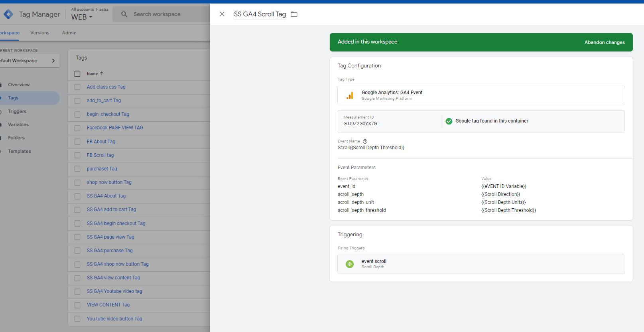
Task: Click the search magnifier icon
Action: 124,14
